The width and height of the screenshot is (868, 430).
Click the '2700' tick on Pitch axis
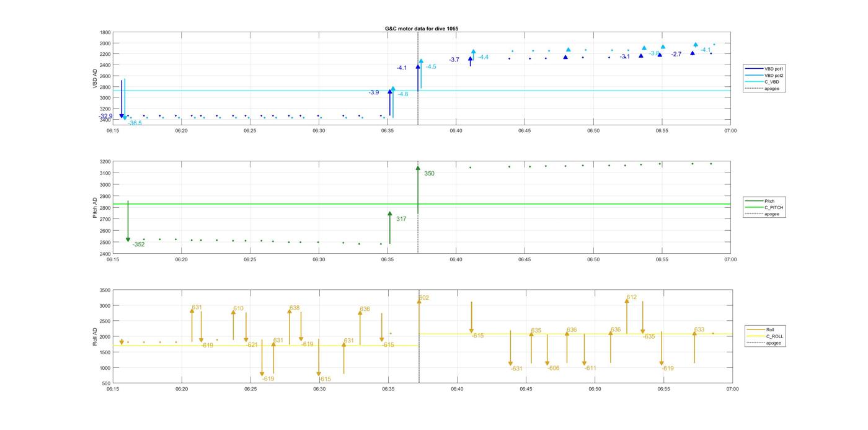105,219
